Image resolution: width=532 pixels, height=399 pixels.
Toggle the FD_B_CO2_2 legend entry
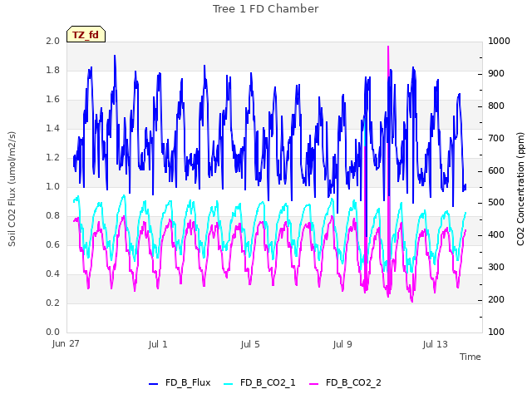pyautogui.click(x=346, y=382)
